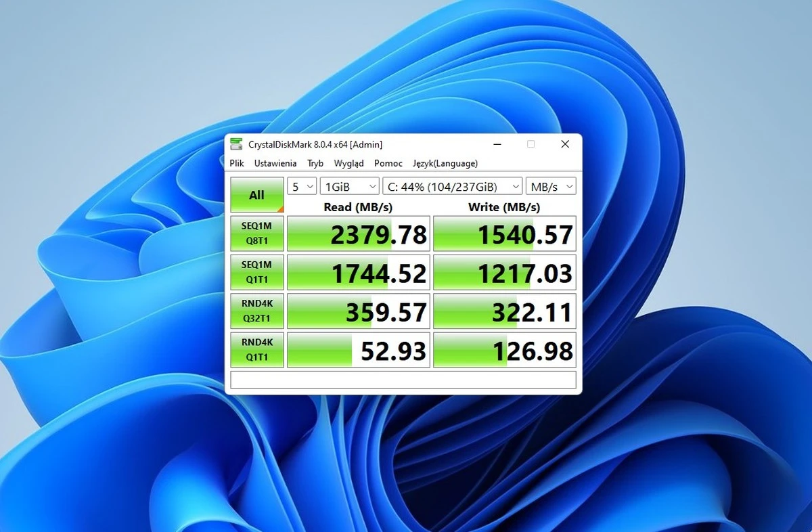Open the Język(Language) menu
This screenshot has width=812, height=532.
tap(445, 163)
